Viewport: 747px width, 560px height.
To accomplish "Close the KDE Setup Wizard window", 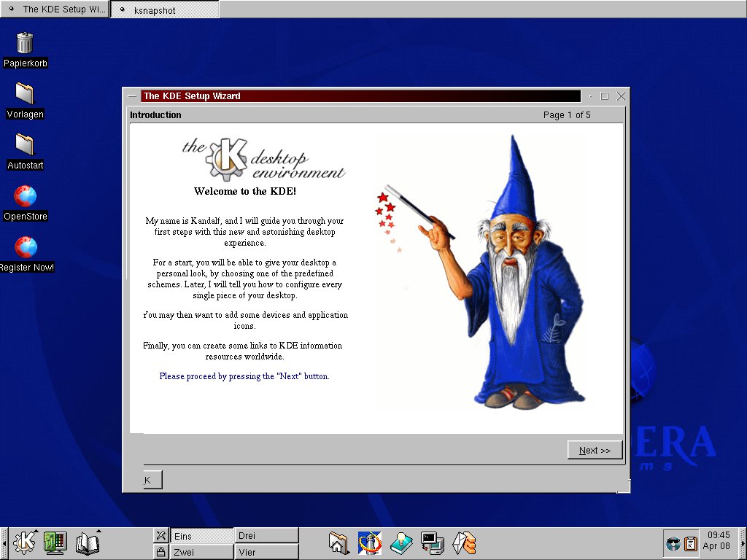I will click(621, 96).
